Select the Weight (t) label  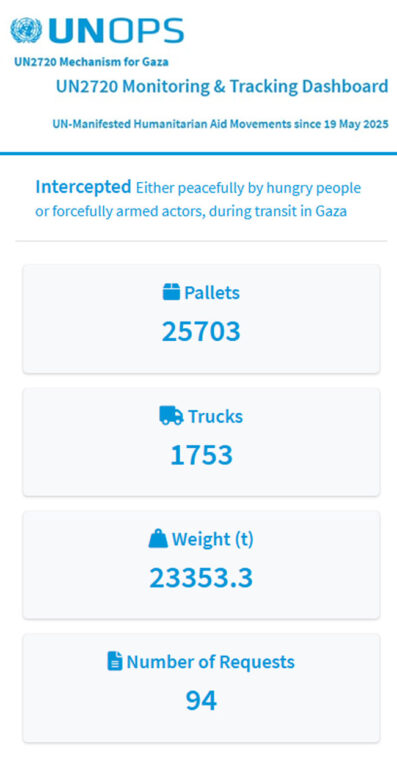(x=212, y=539)
